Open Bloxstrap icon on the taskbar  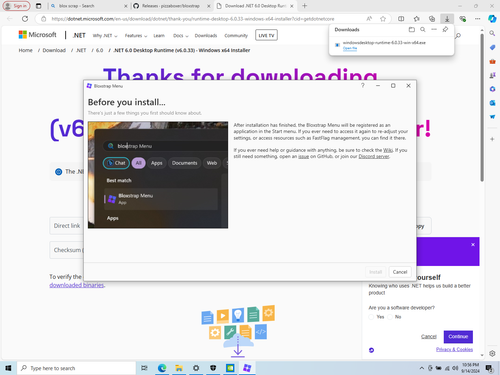pos(247,368)
